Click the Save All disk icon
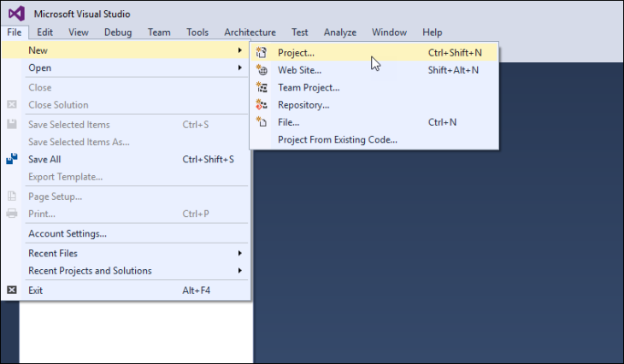 (12, 159)
